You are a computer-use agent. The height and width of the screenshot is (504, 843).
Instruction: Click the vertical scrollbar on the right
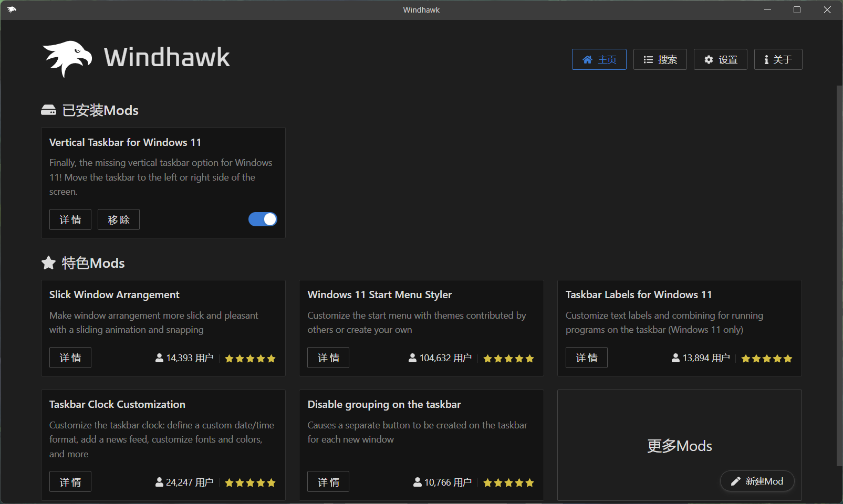(x=839, y=276)
